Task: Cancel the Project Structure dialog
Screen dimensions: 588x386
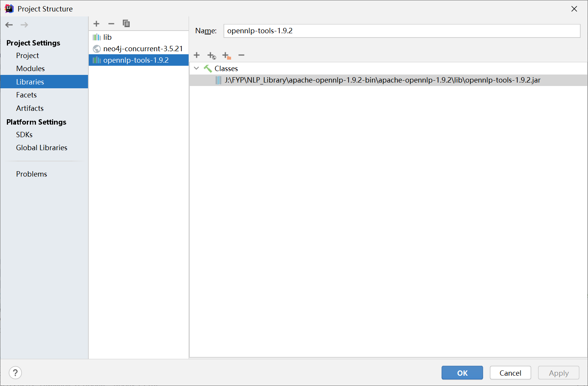Action: (x=510, y=373)
